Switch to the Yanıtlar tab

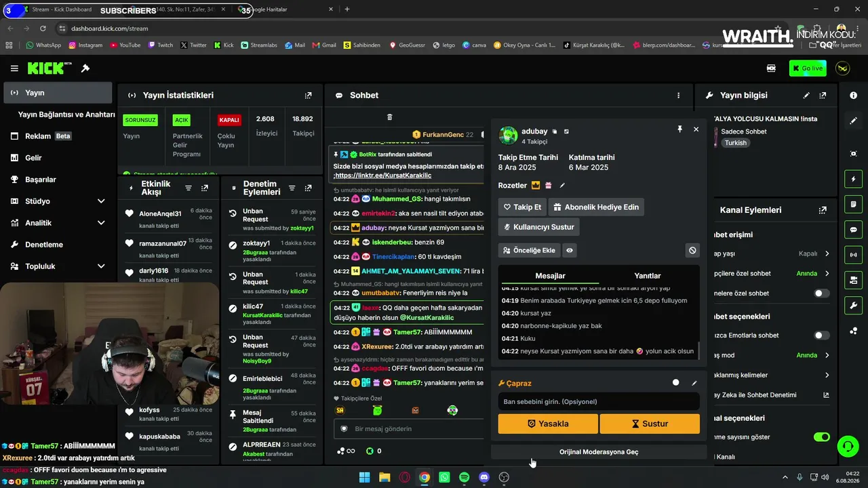[x=647, y=276]
